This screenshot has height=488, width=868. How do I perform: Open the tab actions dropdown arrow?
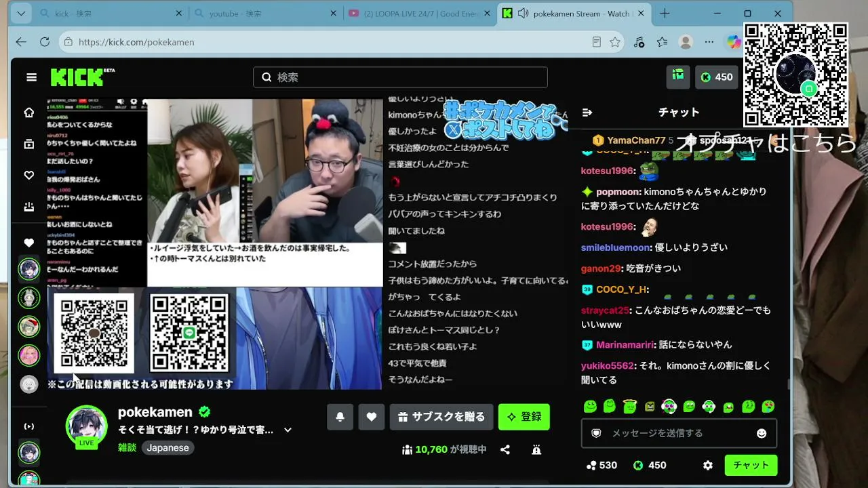tap(21, 14)
